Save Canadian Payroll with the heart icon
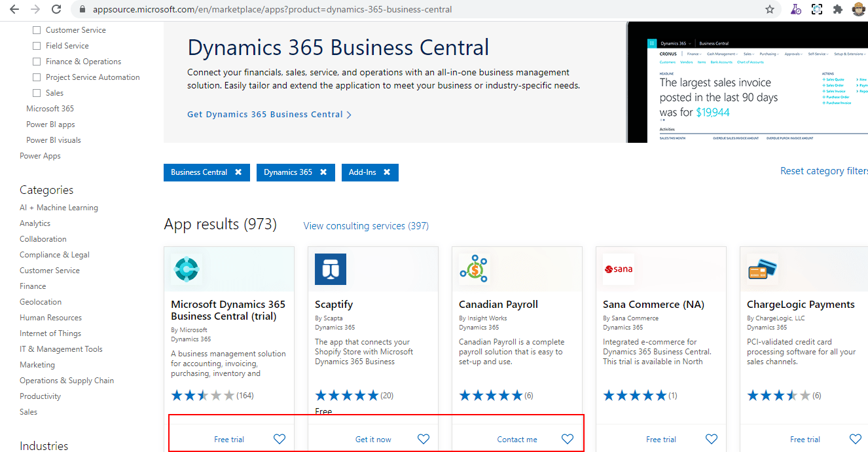The image size is (868, 452). point(567,439)
